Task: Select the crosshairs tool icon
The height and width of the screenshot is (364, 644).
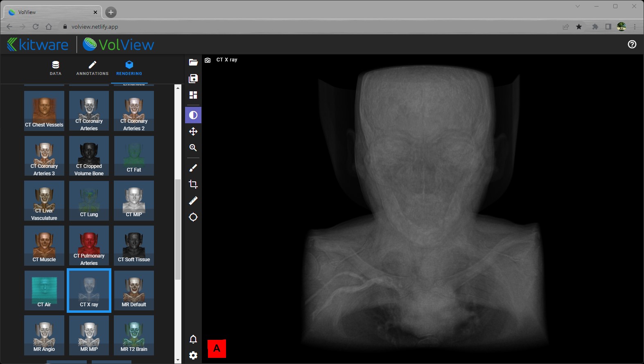Action: pos(193,217)
